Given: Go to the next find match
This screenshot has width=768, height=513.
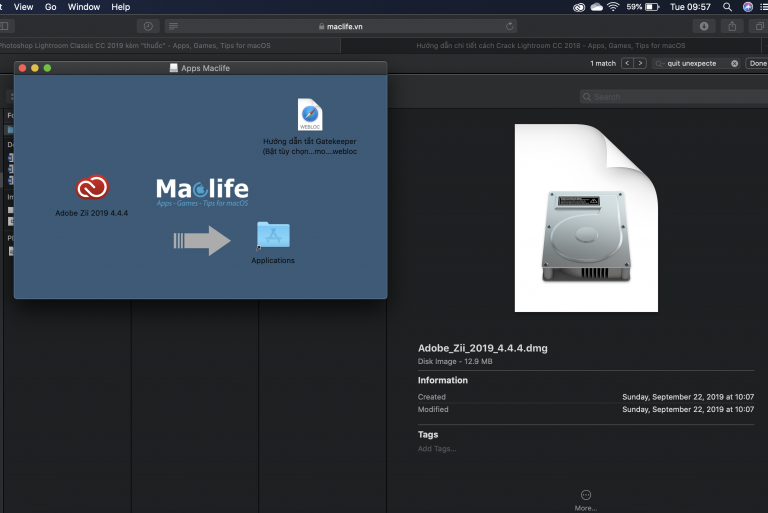Looking at the screenshot, I should 640,63.
